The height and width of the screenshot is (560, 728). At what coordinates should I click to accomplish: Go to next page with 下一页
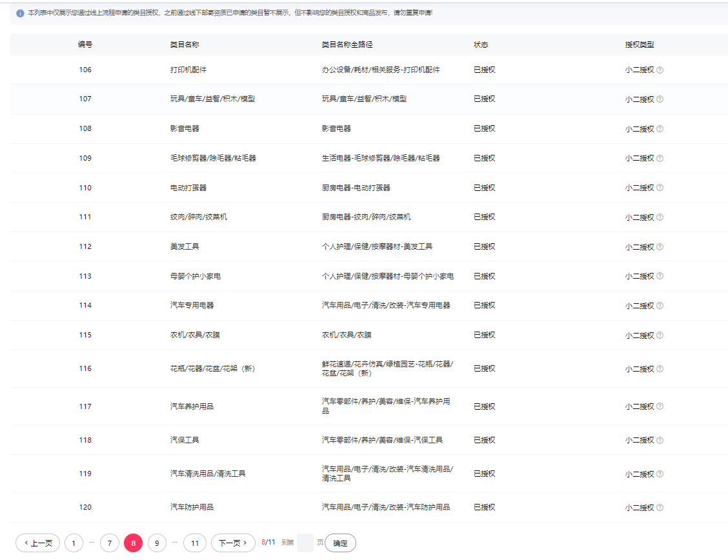pyautogui.click(x=233, y=543)
